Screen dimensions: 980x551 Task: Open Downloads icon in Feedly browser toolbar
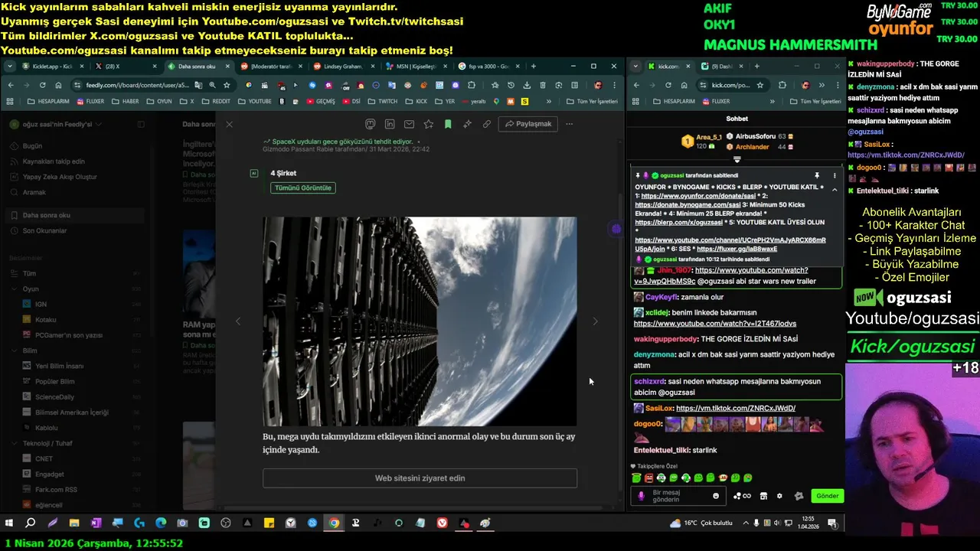(x=527, y=85)
